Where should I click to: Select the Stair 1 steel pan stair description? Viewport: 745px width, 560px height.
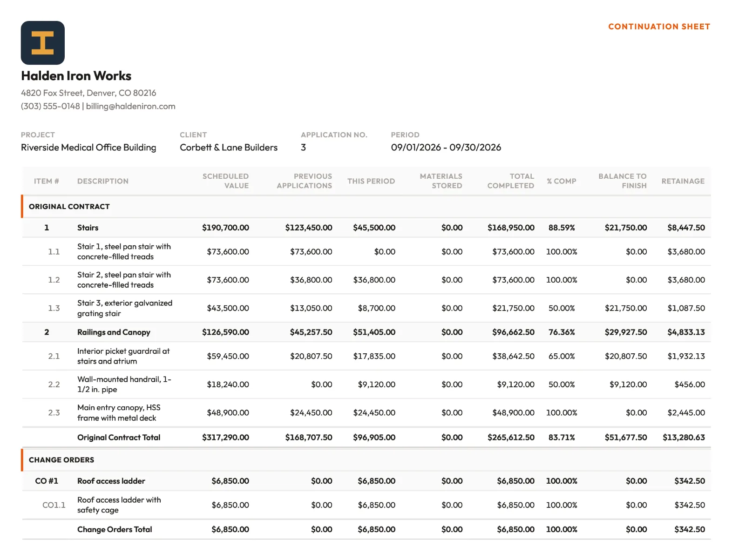124,252
